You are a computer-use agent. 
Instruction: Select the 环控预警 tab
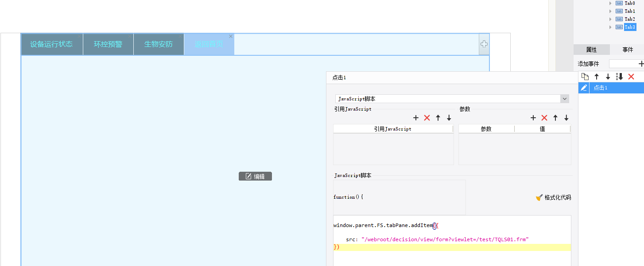108,44
